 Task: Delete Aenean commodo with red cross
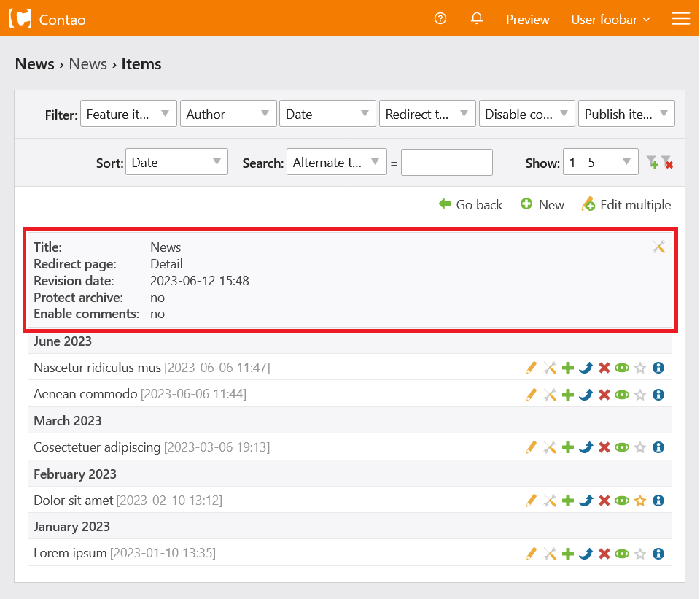click(604, 395)
